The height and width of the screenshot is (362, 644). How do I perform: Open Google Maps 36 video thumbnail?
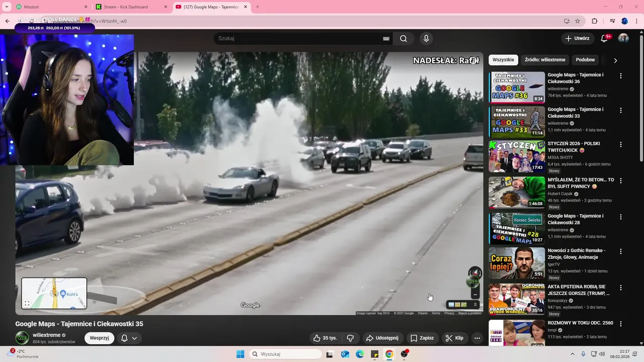517,87
